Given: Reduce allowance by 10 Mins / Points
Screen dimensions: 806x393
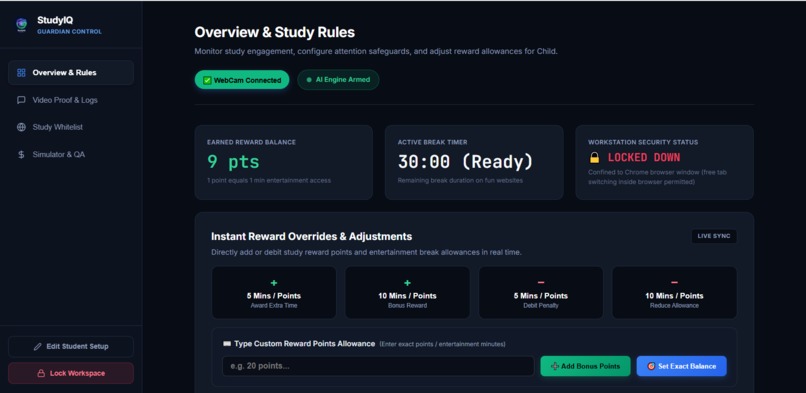Looking at the screenshot, I should click(674, 292).
